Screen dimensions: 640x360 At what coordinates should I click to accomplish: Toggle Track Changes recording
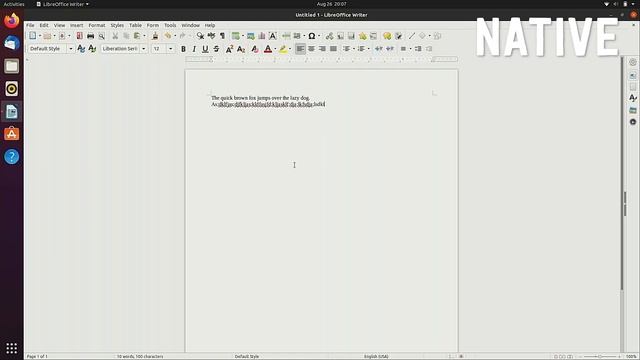click(x=398, y=36)
